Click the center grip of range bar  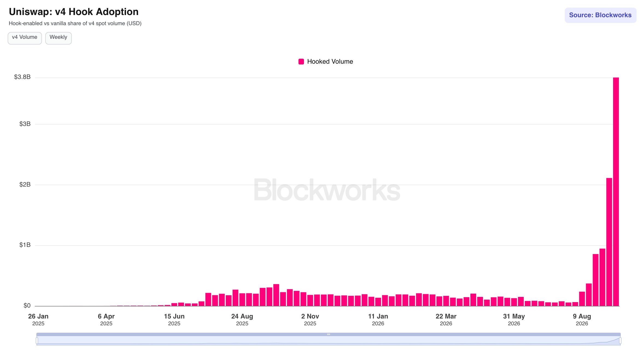pyautogui.click(x=329, y=334)
